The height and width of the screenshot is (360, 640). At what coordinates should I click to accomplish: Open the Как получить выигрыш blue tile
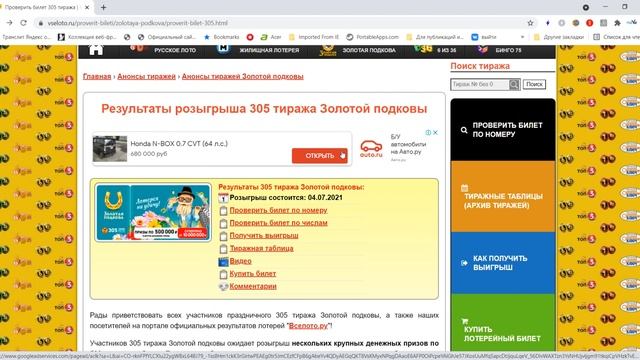[503, 263]
